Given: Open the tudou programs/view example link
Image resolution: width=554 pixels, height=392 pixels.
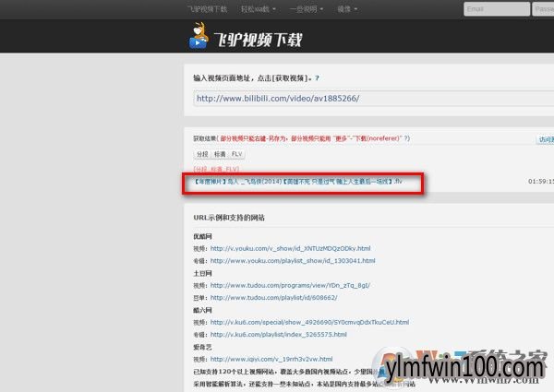Looking at the screenshot, I should (x=290, y=285).
